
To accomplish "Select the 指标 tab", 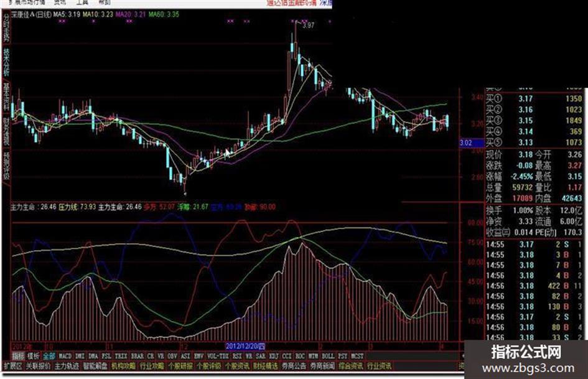I will 17,356.
